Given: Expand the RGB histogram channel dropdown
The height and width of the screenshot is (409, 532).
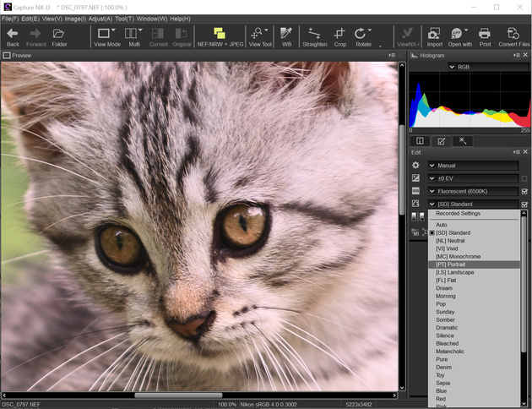Looking at the screenshot, I should tap(453, 66).
